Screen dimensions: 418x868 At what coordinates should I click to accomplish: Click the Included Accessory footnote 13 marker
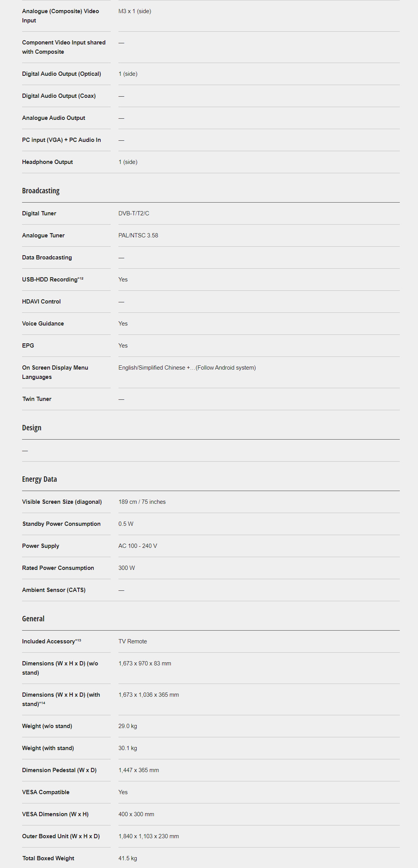[78, 640]
